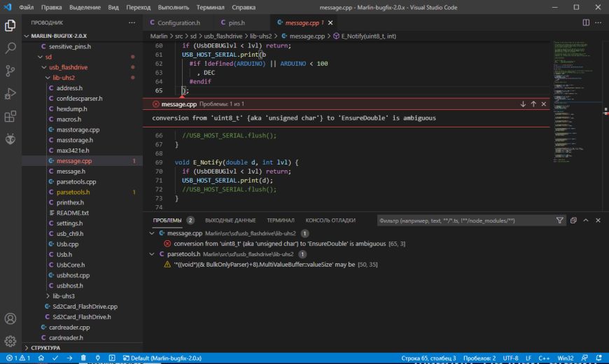This screenshot has height=364, width=609.
Task: Go to next problem arrow down
Action: pos(523,104)
